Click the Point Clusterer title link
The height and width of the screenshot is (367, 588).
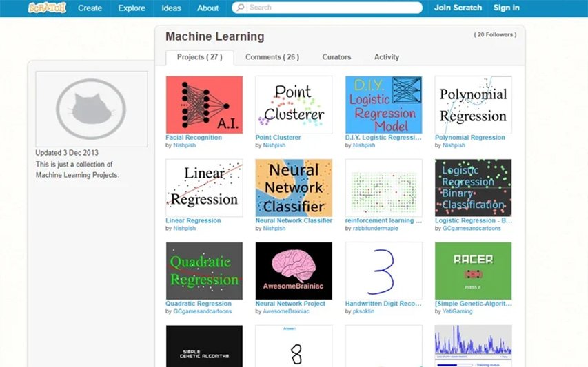coord(278,138)
